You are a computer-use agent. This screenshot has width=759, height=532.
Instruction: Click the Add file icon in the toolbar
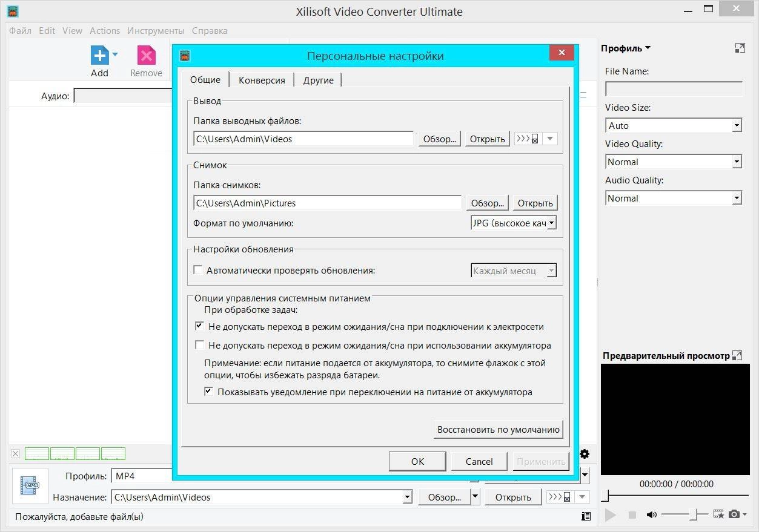point(99,56)
